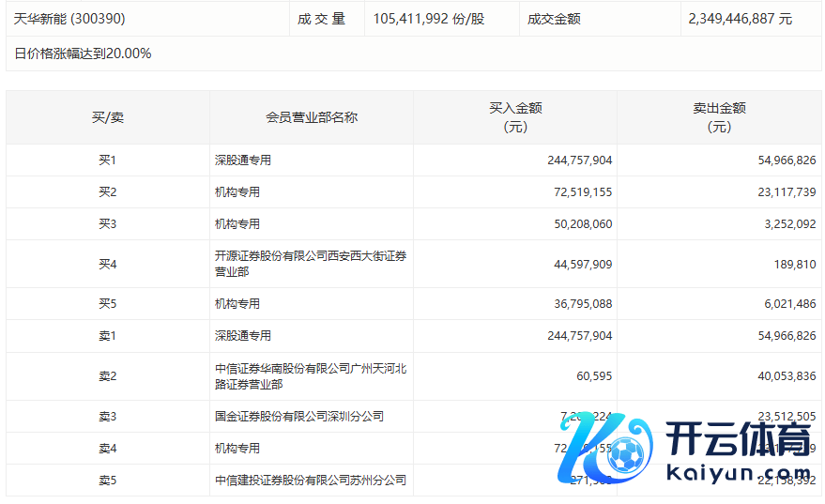The width and height of the screenshot is (825, 504).
Task: Click the 会员营业部名称 column header
Action: pyautogui.click(x=311, y=117)
